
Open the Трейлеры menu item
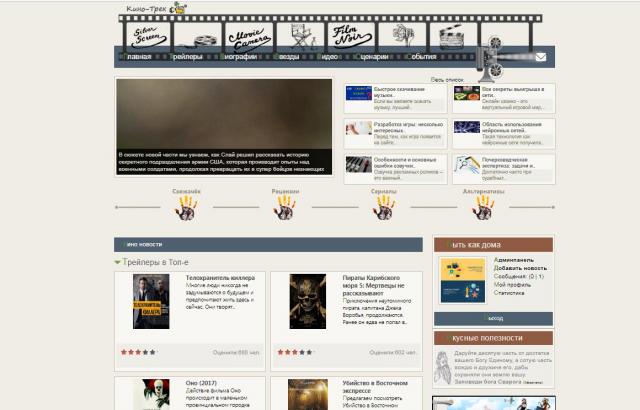point(186,57)
